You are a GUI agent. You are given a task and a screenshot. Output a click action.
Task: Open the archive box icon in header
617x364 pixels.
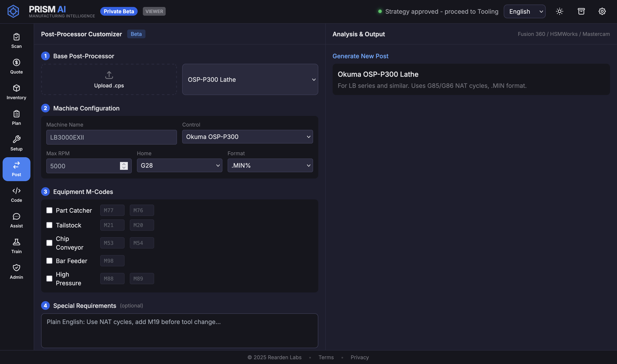point(581,11)
